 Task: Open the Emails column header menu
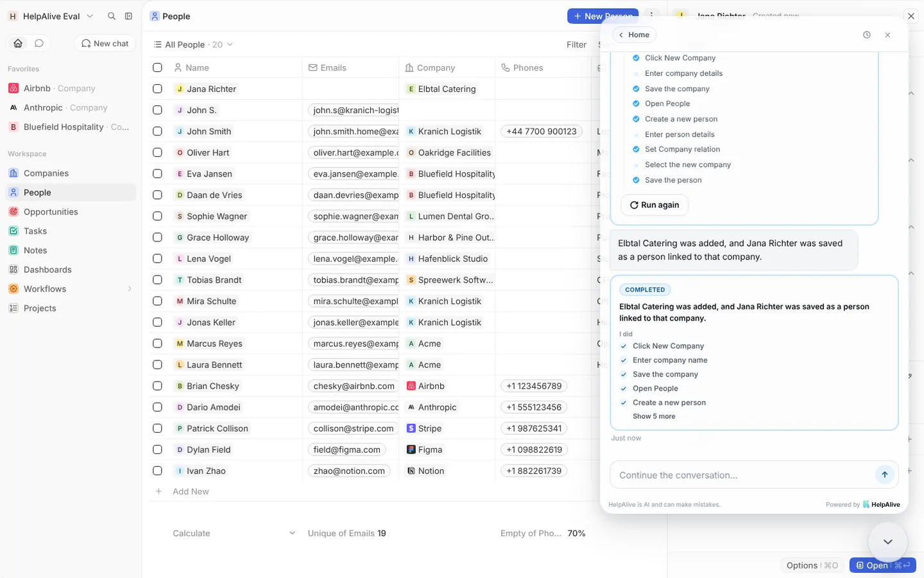tap(350, 67)
